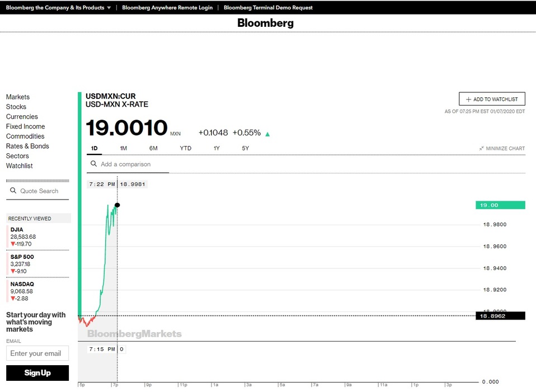Click the Quote Search magnifier icon
The height and width of the screenshot is (392, 536).
click(13, 190)
